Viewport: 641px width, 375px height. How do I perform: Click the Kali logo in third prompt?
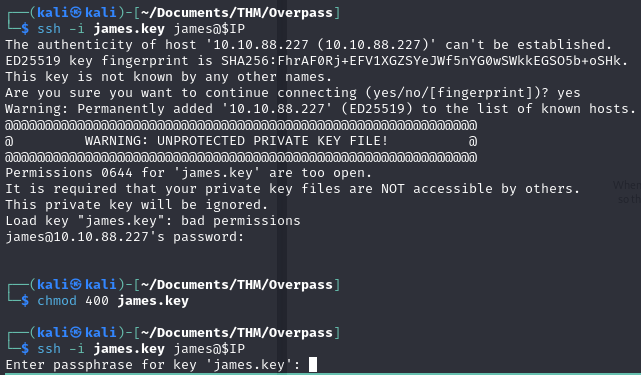(76, 332)
